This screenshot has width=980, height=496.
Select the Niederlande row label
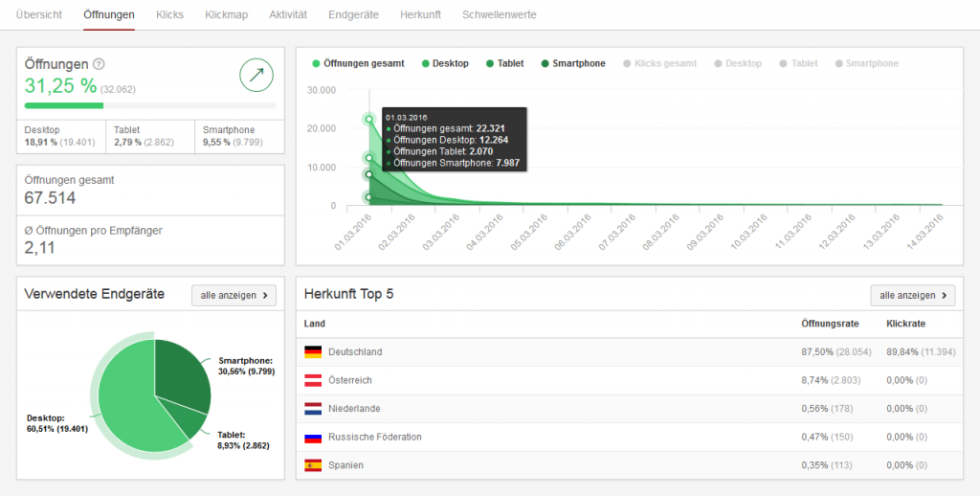pyautogui.click(x=354, y=409)
